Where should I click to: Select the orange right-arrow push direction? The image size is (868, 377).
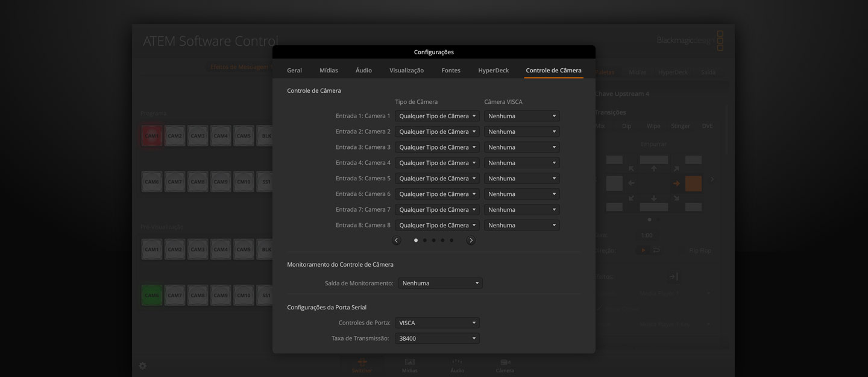[676, 183]
